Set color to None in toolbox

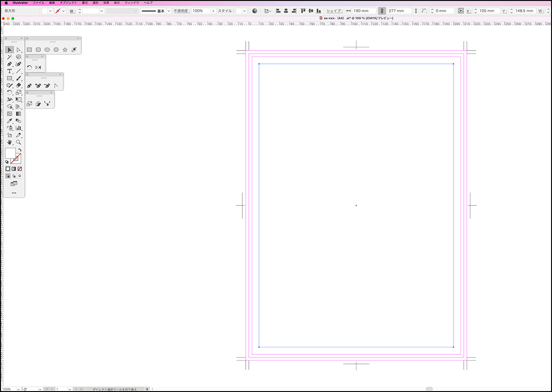pyautogui.click(x=19, y=169)
